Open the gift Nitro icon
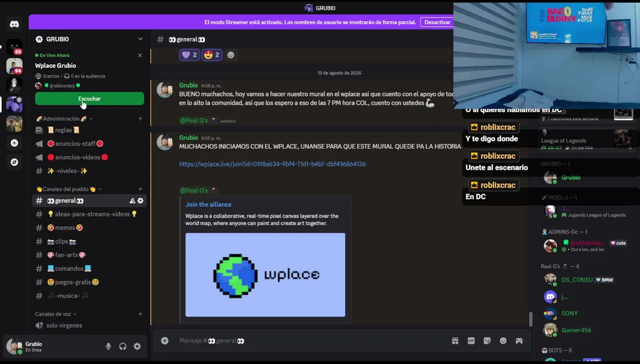This screenshot has width=640, height=364. [455, 341]
